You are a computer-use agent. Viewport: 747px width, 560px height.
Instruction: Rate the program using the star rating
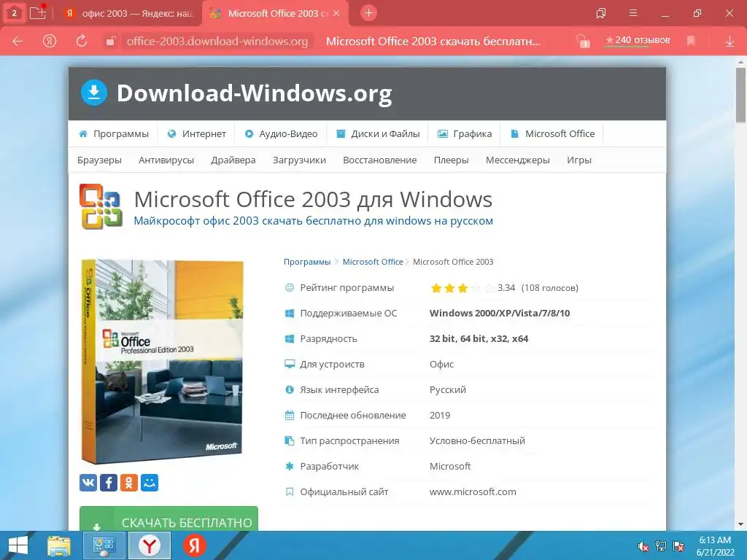point(462,288)
